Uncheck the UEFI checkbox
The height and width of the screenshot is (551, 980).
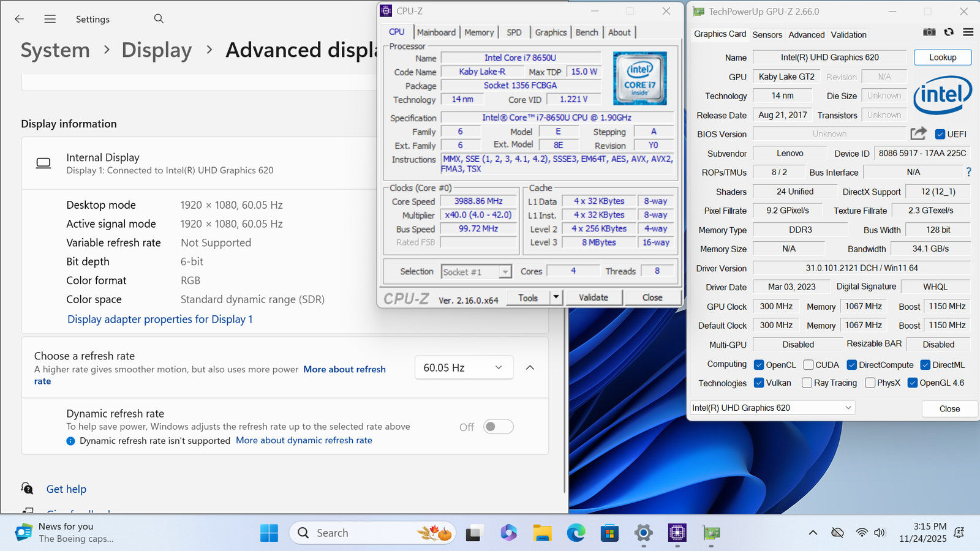tap(940, 134)
